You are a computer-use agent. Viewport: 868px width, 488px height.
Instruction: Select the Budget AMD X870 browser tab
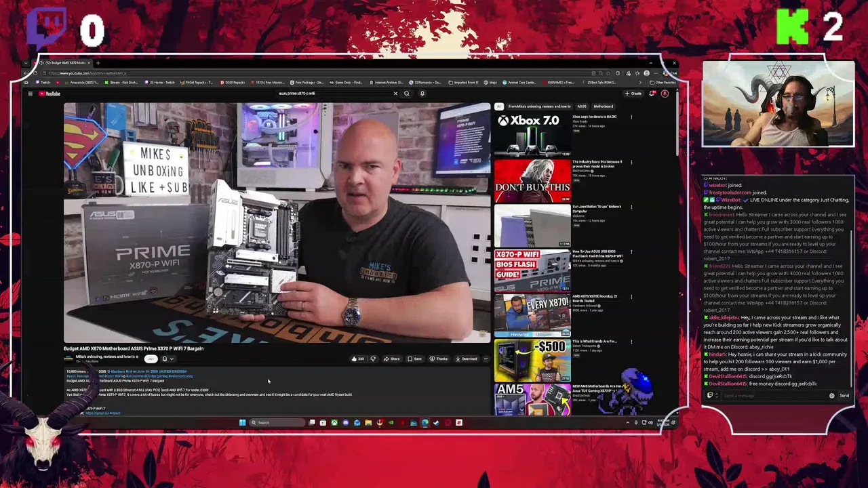[66, 63]
